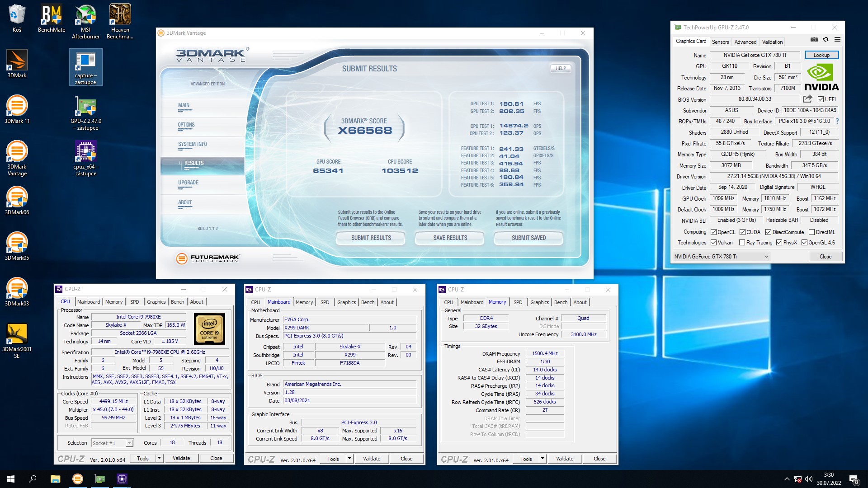Expand Tools dropdown arrow in CPU-Z CPU window
This screenshot has width=868, height=488.
pyautogui.click(x=159, y=458)
